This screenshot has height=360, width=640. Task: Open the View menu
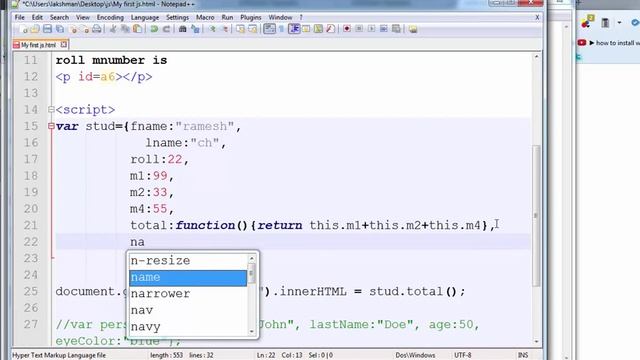tap(82, 18)
